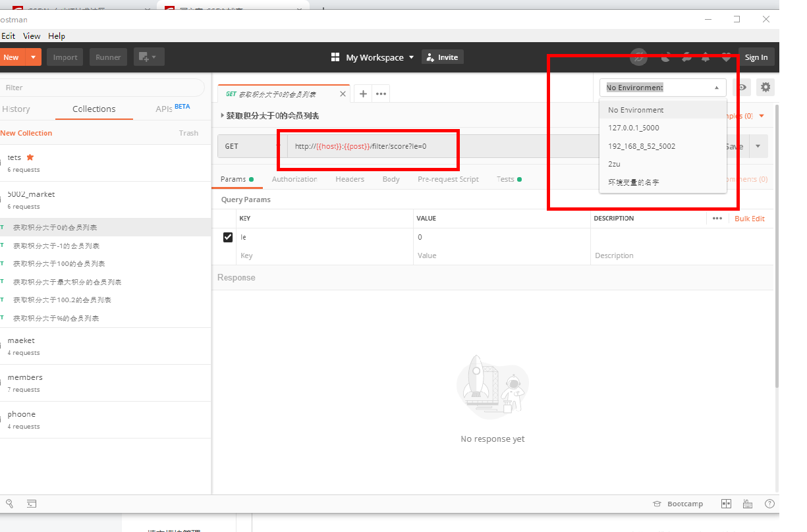
Task: Click the Runner button
Action: [x=108, y=57]
